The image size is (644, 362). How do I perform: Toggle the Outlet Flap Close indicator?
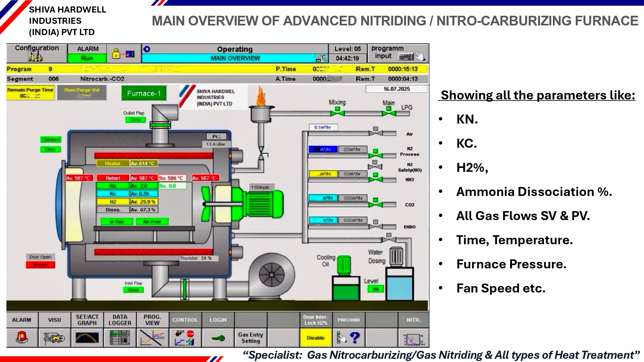click(x=135, y=120)
